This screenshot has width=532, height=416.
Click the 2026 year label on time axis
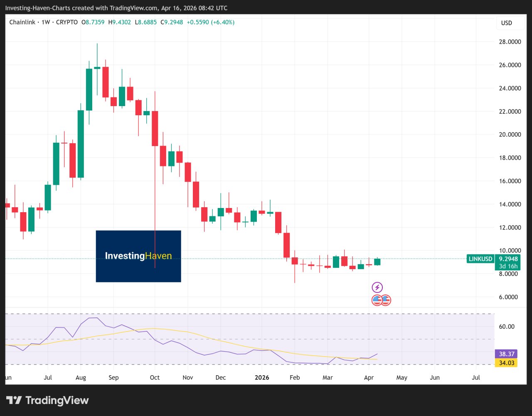tap(262, 378)
